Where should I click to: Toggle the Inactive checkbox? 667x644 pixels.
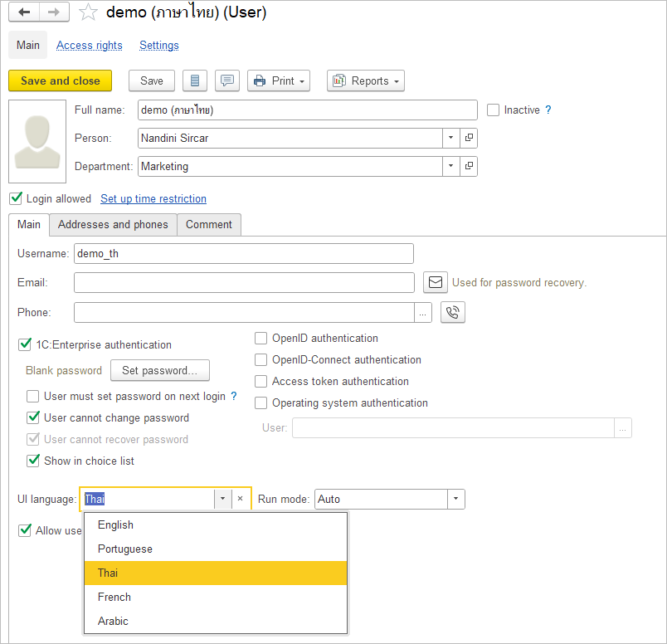(x=494, y=110)
